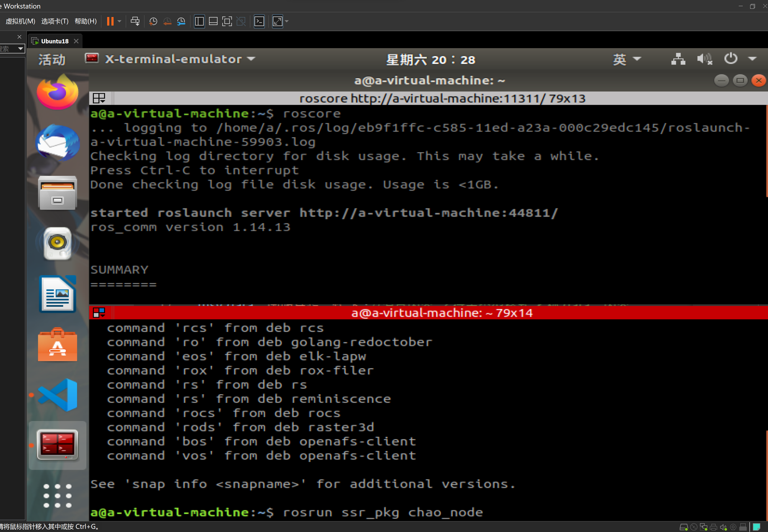Click the red a@a-virtual-machine pane title bar
This screenshot has height=532, width=768.
(442, 313)
